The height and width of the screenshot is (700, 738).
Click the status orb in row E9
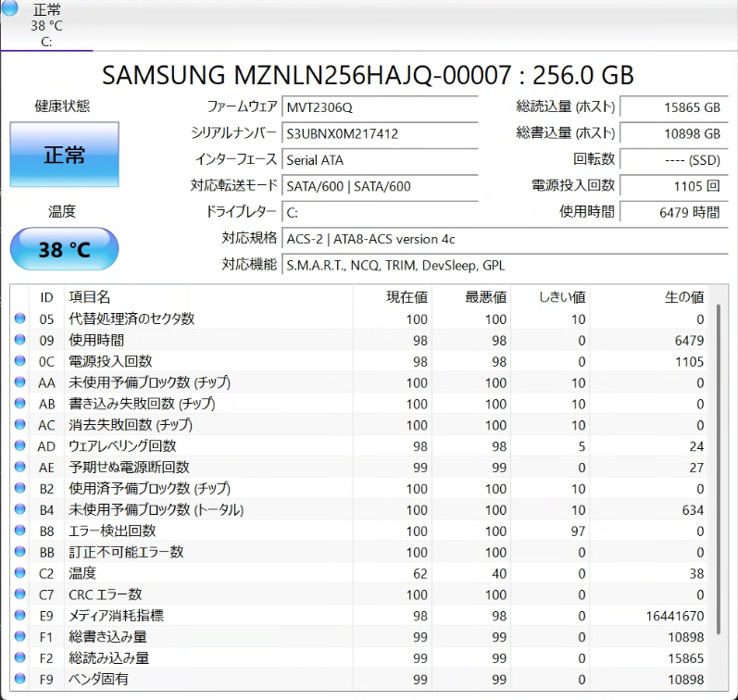click(x=19, y=615)
